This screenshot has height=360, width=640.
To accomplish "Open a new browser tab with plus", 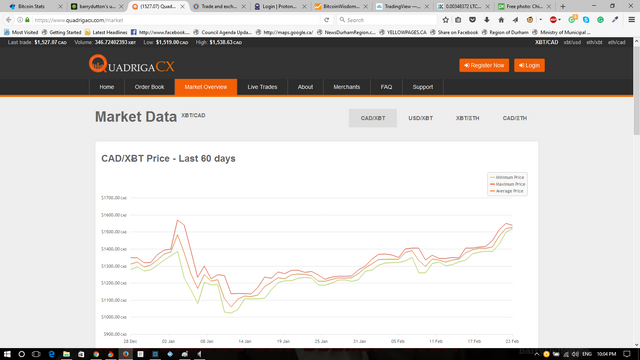I will pyautogui.click(x=562, y=7).
